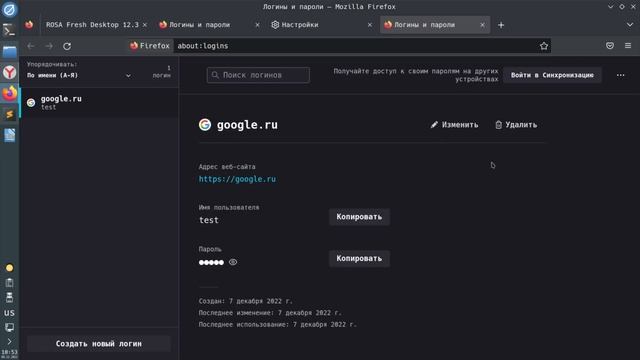
Task: Click the Изменить edit button
Action: (454, 125)
